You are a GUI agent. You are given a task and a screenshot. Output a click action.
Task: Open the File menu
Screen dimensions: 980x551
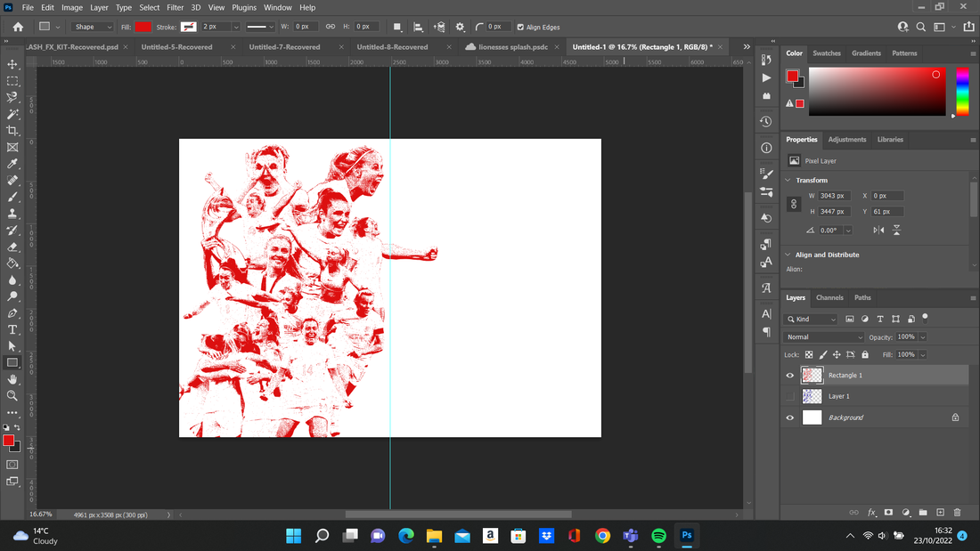point(28,7)
